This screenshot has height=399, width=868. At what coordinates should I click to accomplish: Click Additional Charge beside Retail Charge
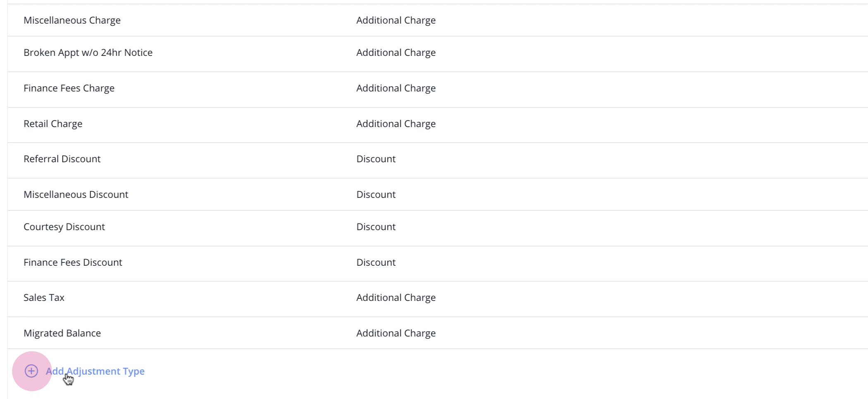396,124
